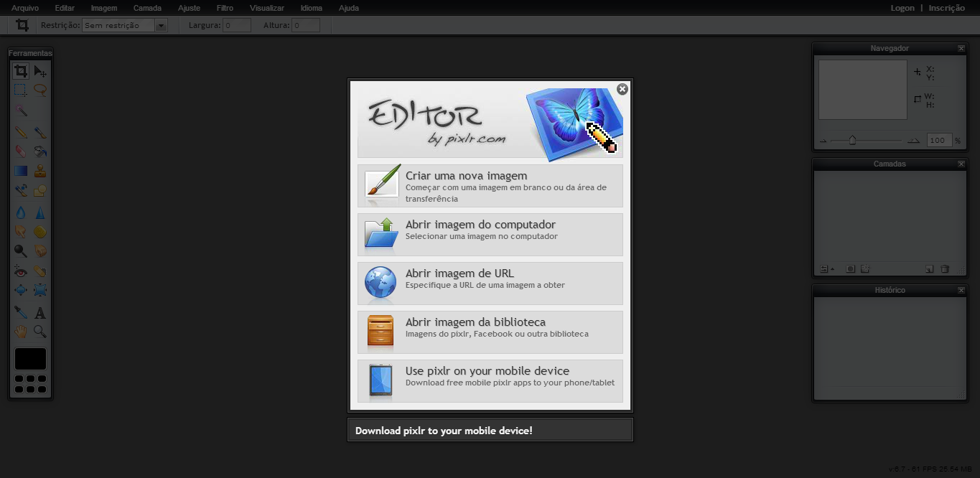Open the Camada menu
Screen dimensions: 980x478
147,8
